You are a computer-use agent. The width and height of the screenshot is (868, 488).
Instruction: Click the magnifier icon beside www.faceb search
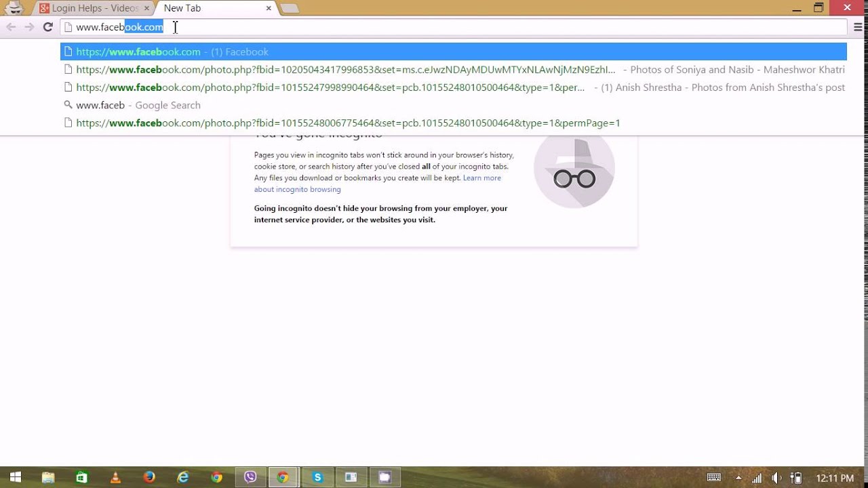(x=68, y=105)
